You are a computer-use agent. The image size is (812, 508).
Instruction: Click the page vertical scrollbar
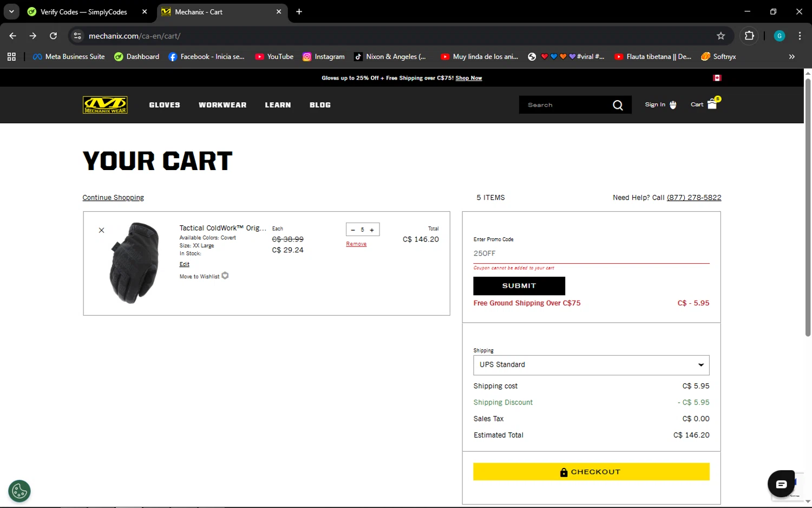pyautogui.click(x=808, y=208)
